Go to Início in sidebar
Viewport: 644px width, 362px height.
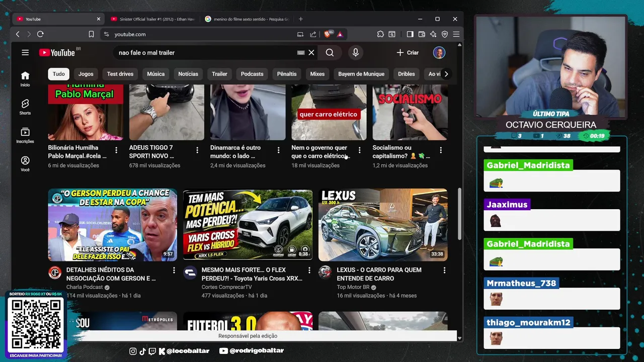(25, 79)
